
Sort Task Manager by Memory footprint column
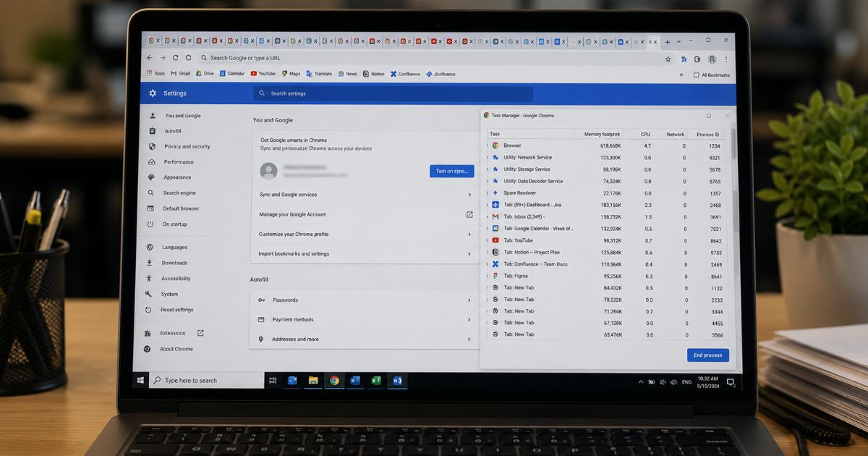coord(602,134)
